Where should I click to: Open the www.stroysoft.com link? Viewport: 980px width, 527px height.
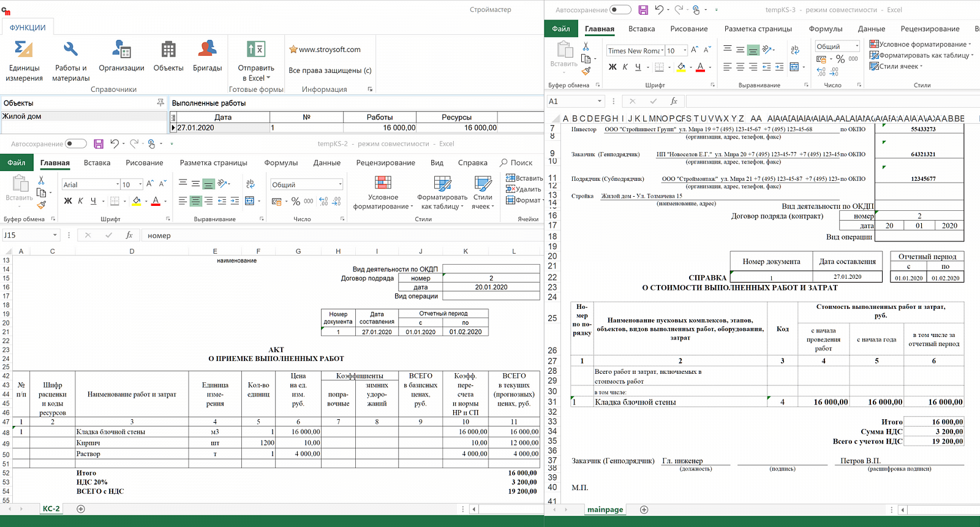(x=330, y=50)
